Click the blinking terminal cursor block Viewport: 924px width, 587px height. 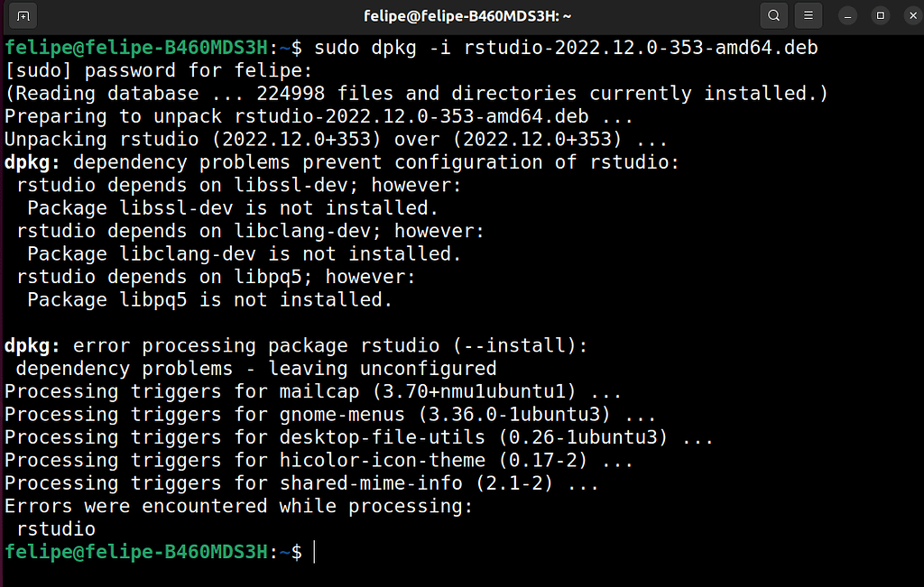tap(314, 551)
